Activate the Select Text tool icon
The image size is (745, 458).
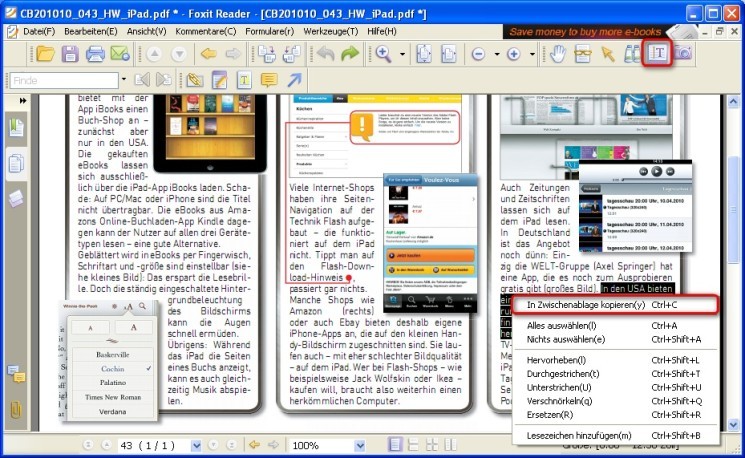[657, 53]
